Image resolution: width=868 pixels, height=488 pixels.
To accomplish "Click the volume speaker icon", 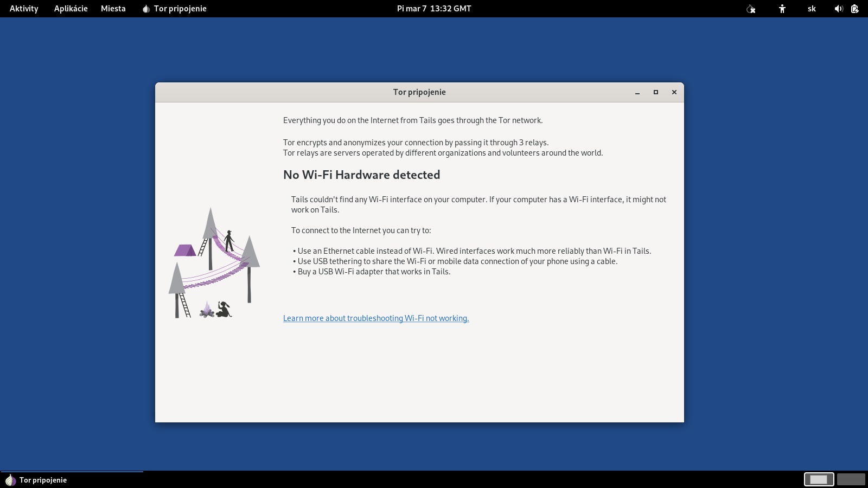I will tap(838, 9).
